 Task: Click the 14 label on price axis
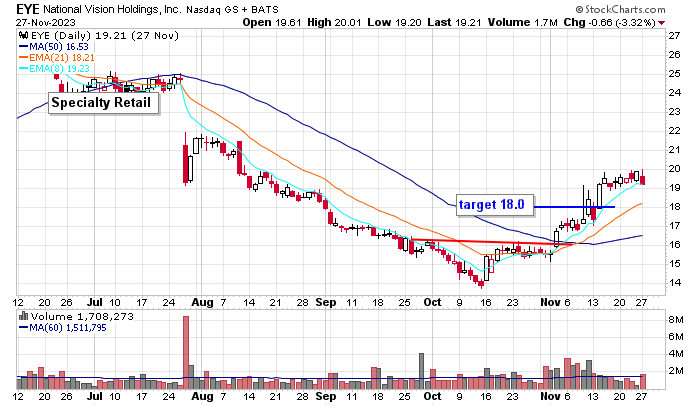coord(675,283)
